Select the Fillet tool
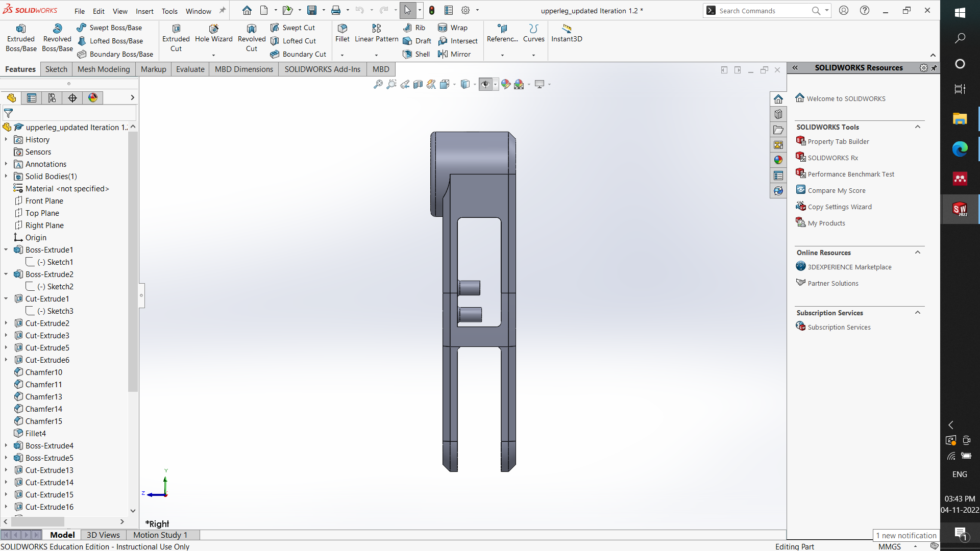 click(x=342, y=32)
